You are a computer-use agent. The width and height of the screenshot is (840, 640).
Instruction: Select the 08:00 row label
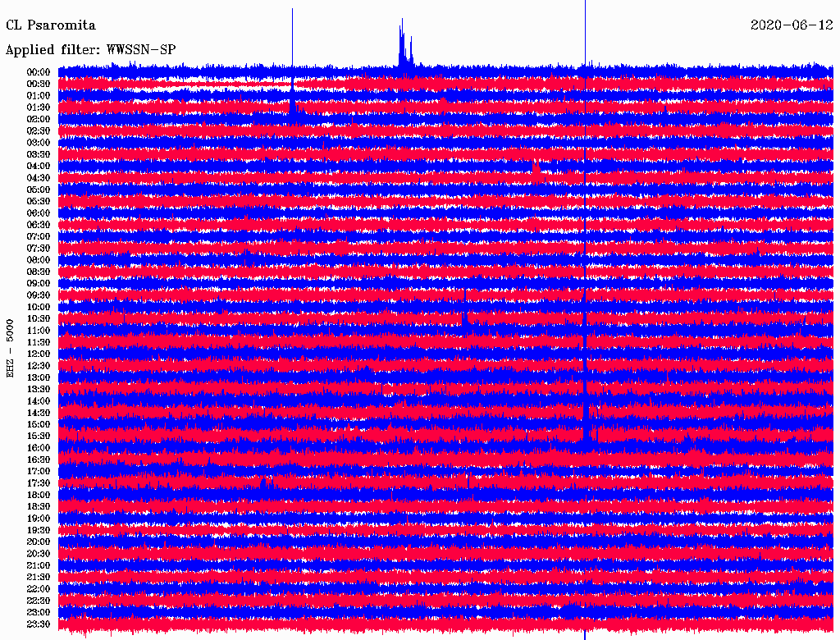[39, 260]
